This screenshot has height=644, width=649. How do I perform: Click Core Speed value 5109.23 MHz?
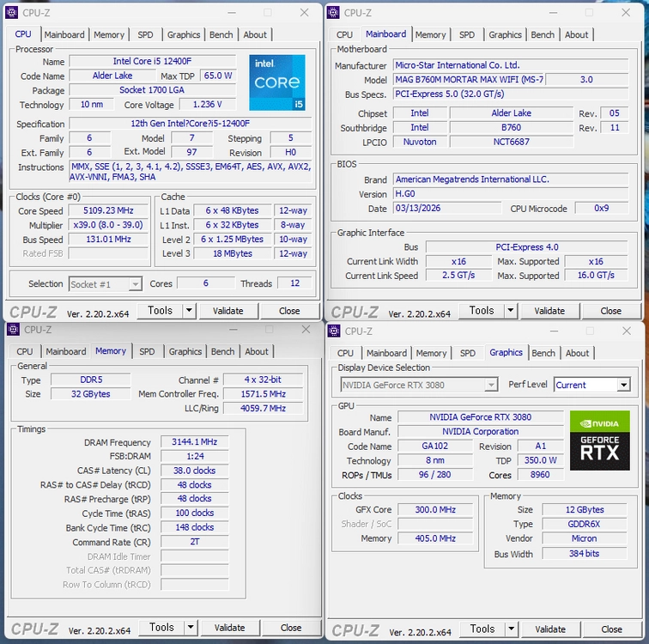pyautogui.click(x=108, y=210)
